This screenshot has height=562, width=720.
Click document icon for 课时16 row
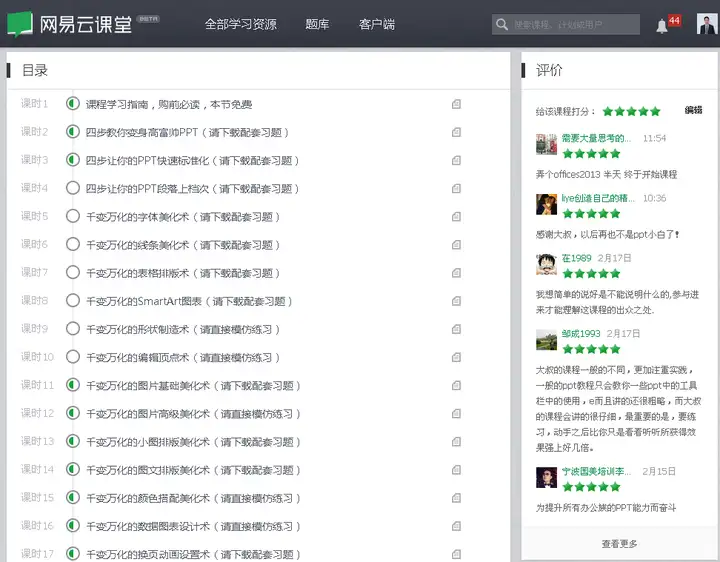(456, 526)
